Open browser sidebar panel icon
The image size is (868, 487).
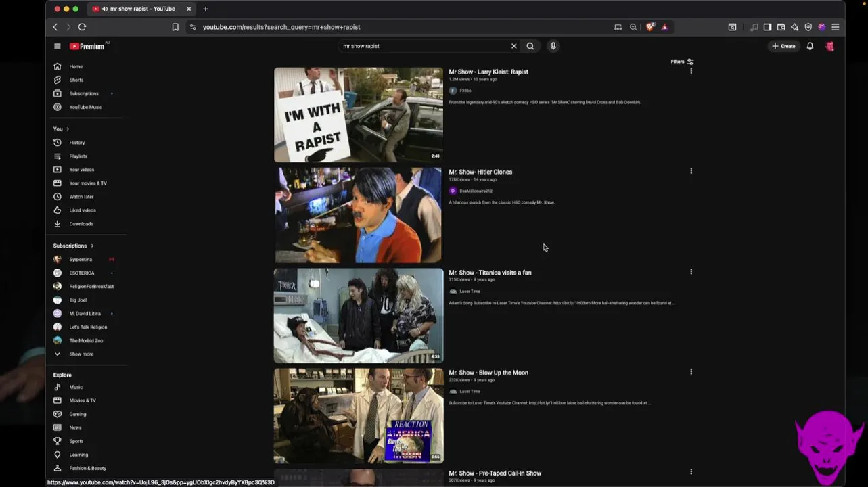pos(767,27)
